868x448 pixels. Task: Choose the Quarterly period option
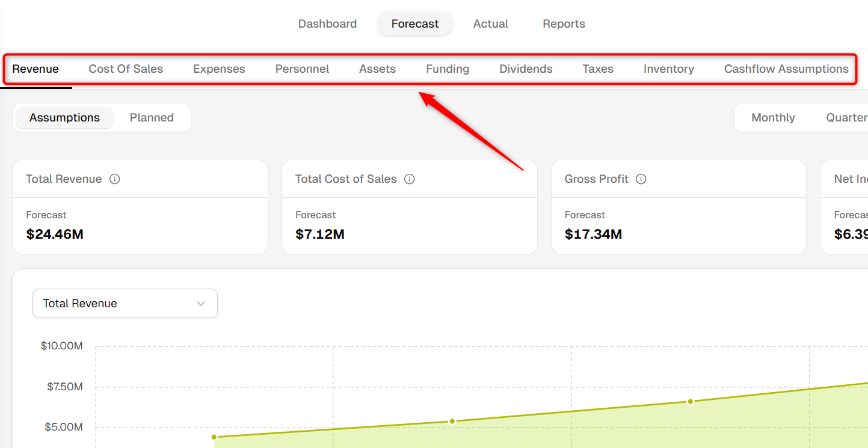[x=846, y=118]
